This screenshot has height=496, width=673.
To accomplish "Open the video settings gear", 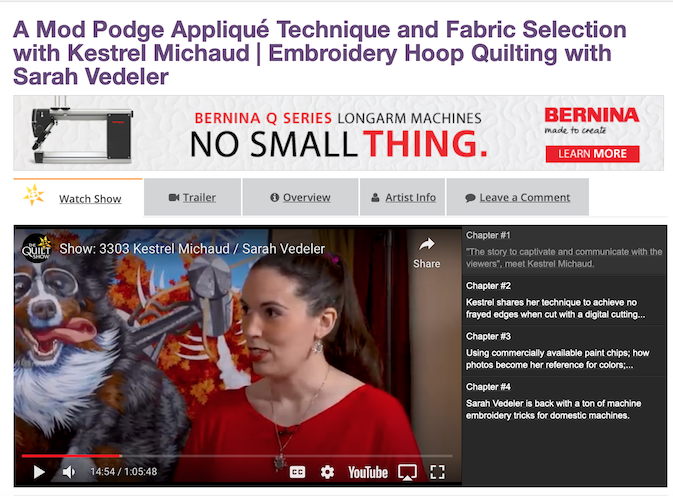I will click(x=327, y=472).
